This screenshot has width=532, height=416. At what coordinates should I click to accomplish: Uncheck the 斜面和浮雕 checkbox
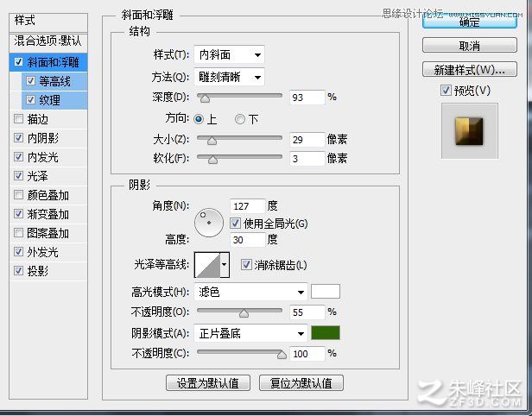(x=18, y=61)
